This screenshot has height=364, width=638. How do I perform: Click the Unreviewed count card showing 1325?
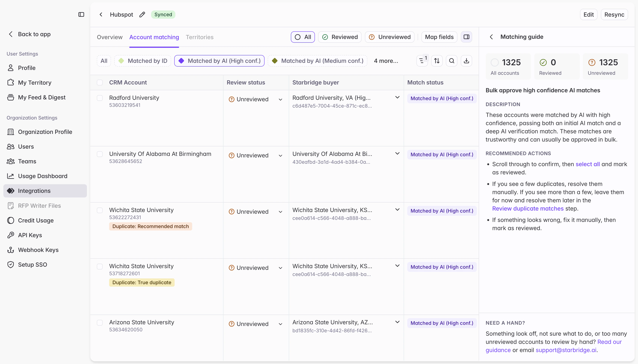pyautogui.click(x=605, y=67)
